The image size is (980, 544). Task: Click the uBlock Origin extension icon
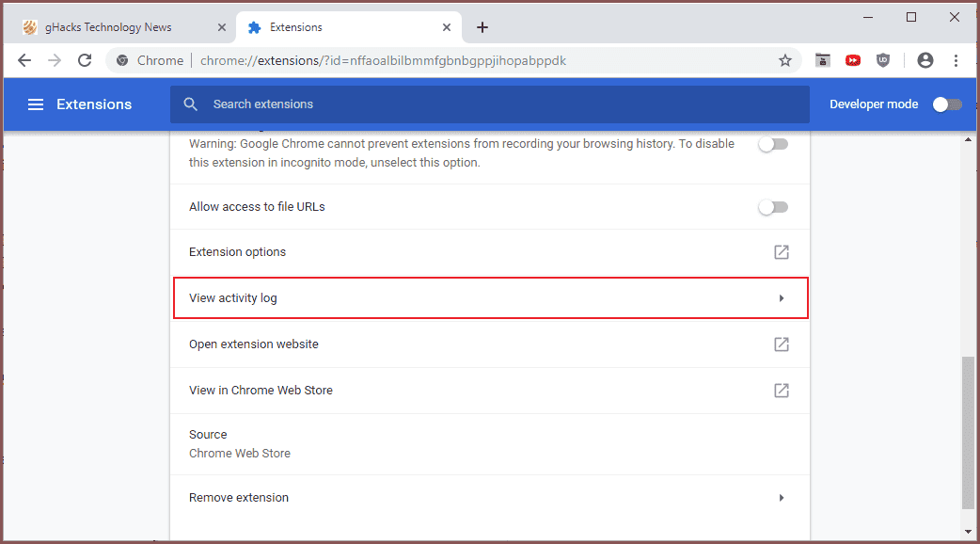click(x=882, y=60)
